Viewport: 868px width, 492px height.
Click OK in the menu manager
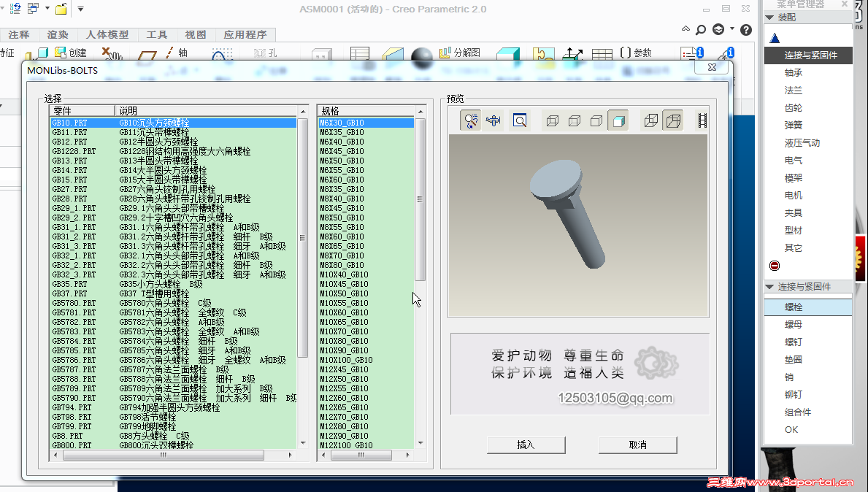tap(791, 430)
